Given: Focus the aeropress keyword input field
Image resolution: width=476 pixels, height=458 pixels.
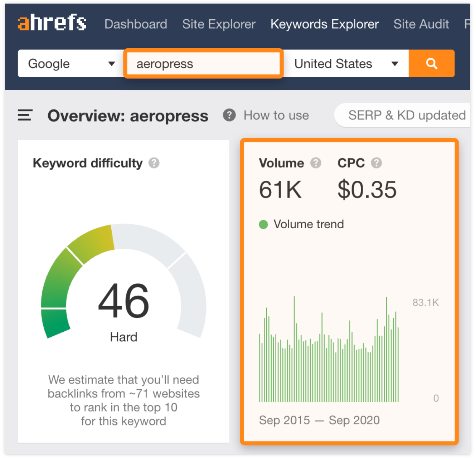Looking at the screenshot, I should click(x=203, y=64).
